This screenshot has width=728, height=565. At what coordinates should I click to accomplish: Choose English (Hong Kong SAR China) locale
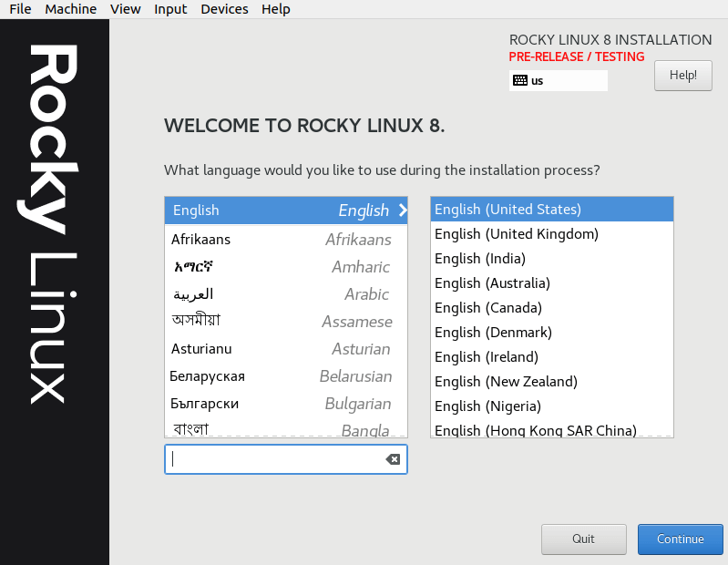[x=552, y=429]
